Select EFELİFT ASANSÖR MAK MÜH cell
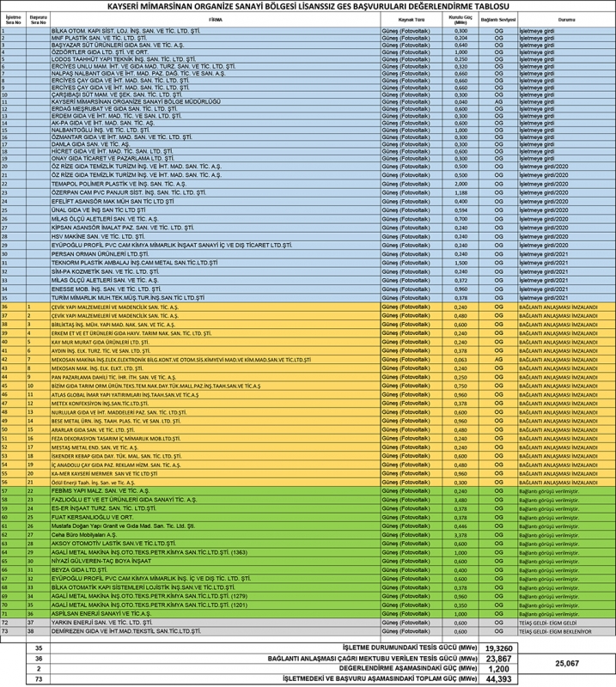This screenshot has height=687, width=616. pyautogui.click(x=216, y=202)
